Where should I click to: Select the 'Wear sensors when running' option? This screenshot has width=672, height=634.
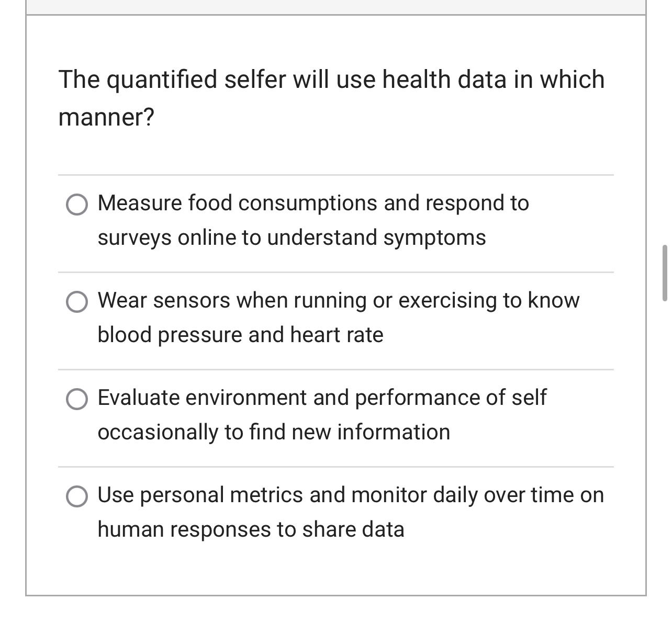pyautogui.click(x=77, y=302)
